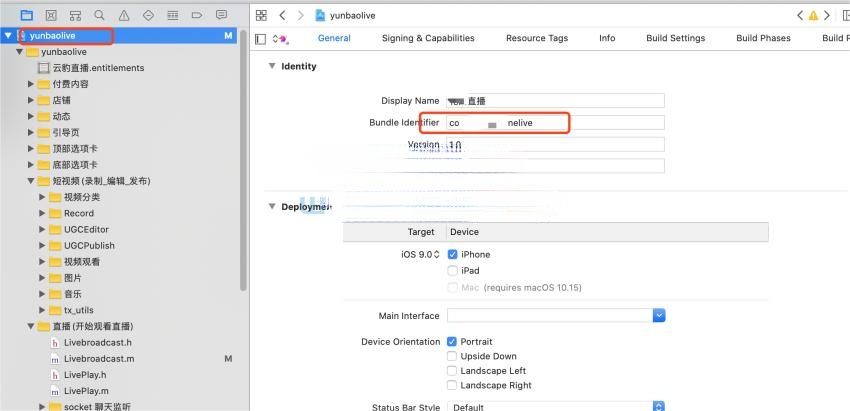
Task: Expand the UGCEditor folder
Action: [x=42, y=229]
